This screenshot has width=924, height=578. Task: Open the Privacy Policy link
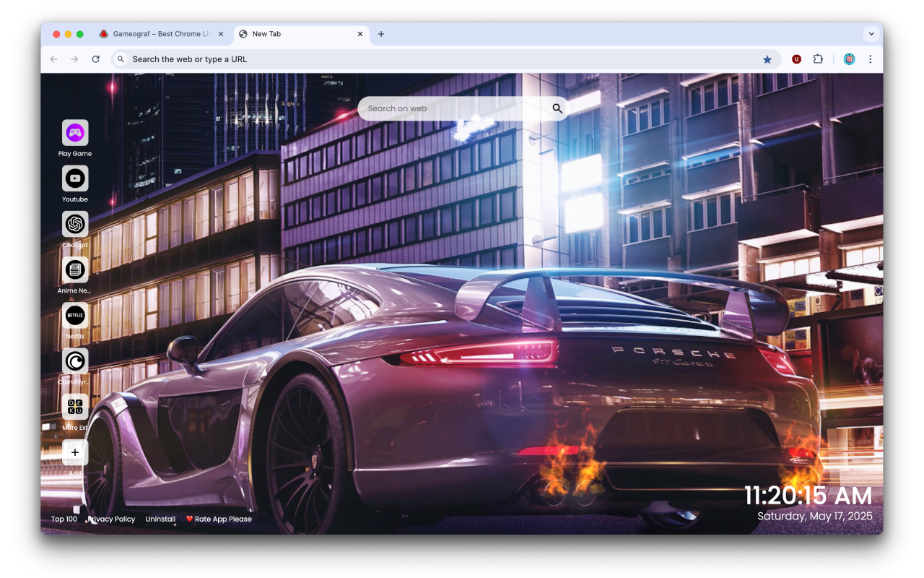(111, 519)
